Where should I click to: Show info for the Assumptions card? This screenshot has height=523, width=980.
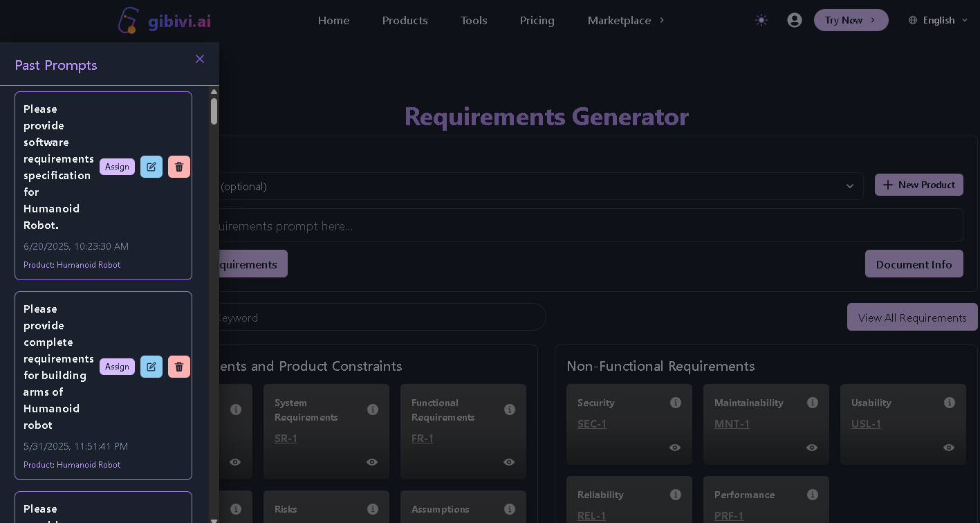pos(510,509)
